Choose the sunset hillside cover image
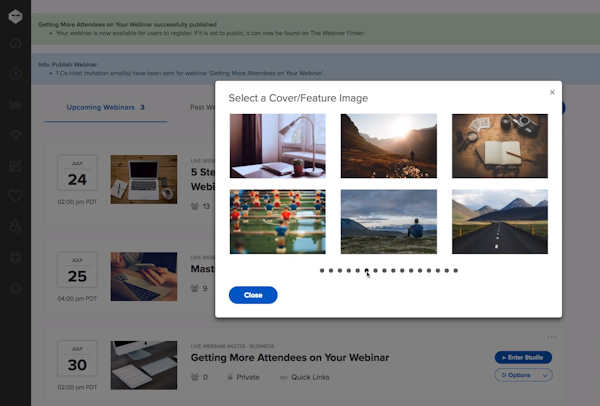600x406 pixels. click(388, 146)
